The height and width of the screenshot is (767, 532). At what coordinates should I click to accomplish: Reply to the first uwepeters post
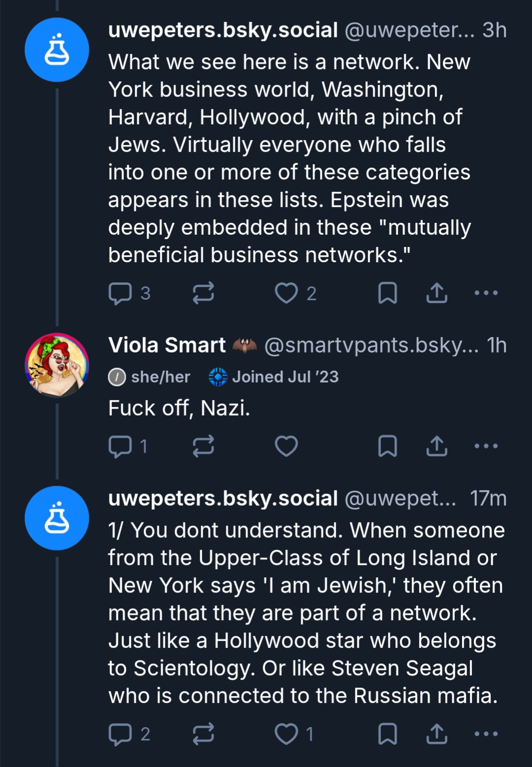(x=120, y=293)
